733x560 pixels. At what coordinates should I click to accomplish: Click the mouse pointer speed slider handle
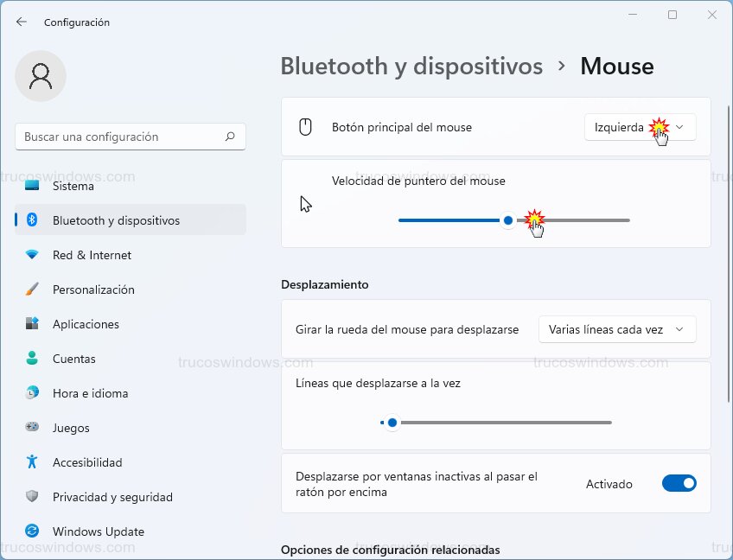pyautogui.click(x=507, y=220)
